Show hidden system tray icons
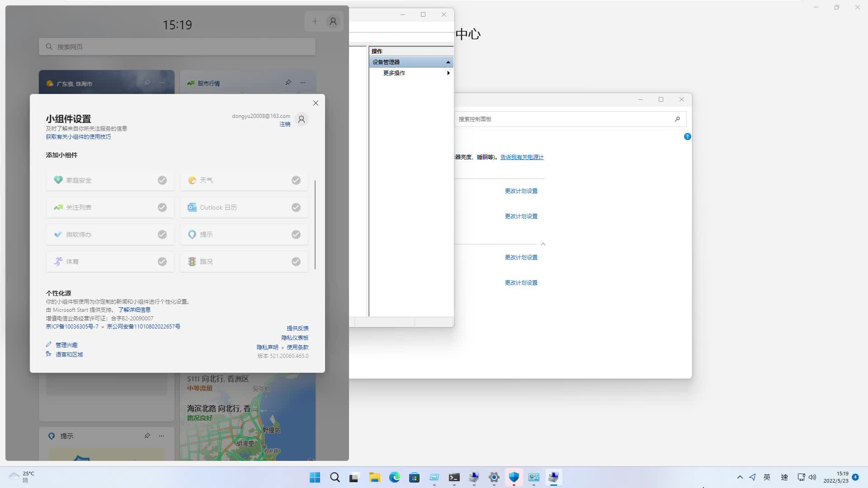 point(740,477)
